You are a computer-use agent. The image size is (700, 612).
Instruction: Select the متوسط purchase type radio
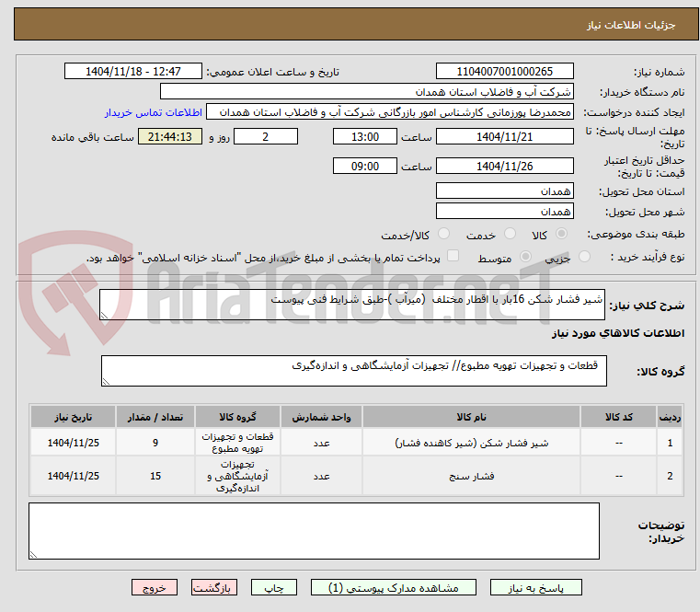pyautogui.click(x=525, y=257)
